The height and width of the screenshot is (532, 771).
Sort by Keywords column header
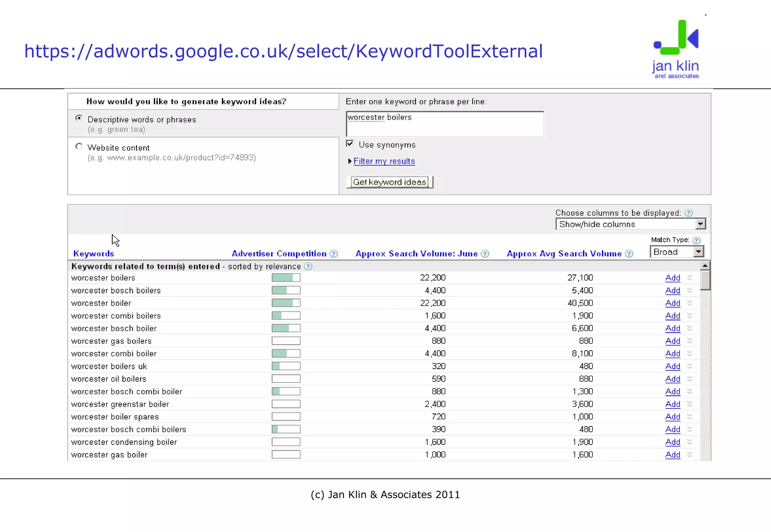coord(94,254)
